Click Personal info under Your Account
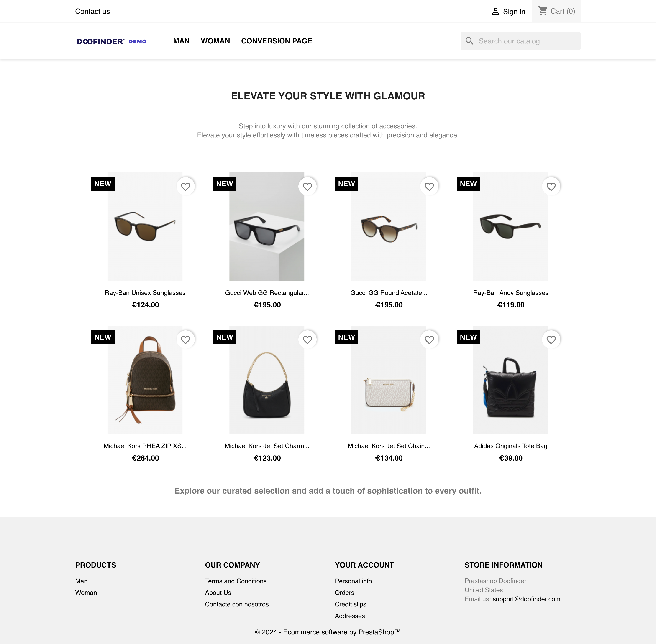 pos(353,581)
